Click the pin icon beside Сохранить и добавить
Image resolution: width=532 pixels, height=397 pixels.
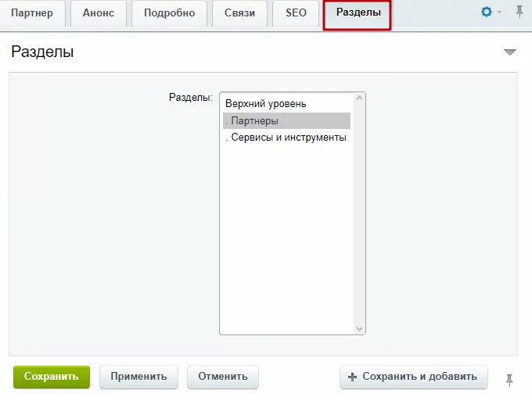pos(509,380)
